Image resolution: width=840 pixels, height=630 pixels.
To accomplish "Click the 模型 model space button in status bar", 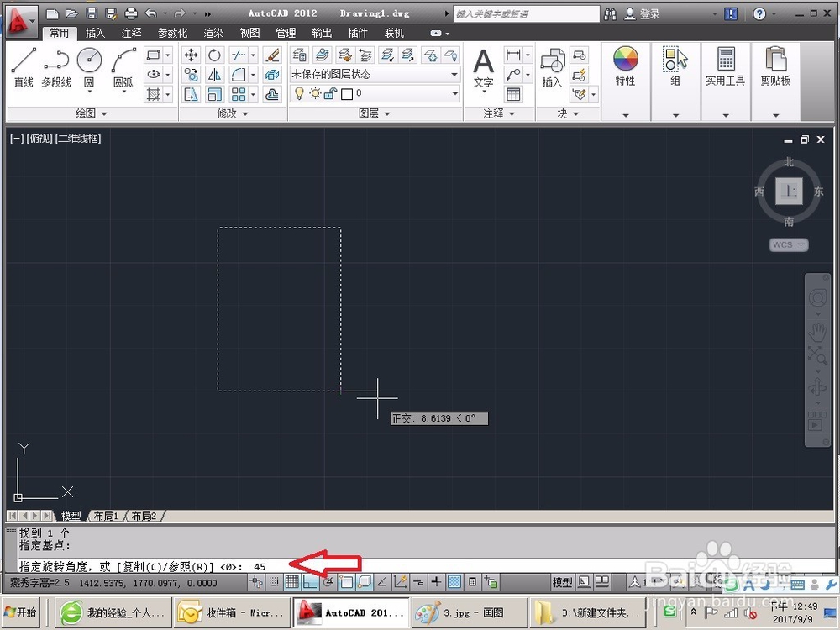I will (x=562, y=582).
